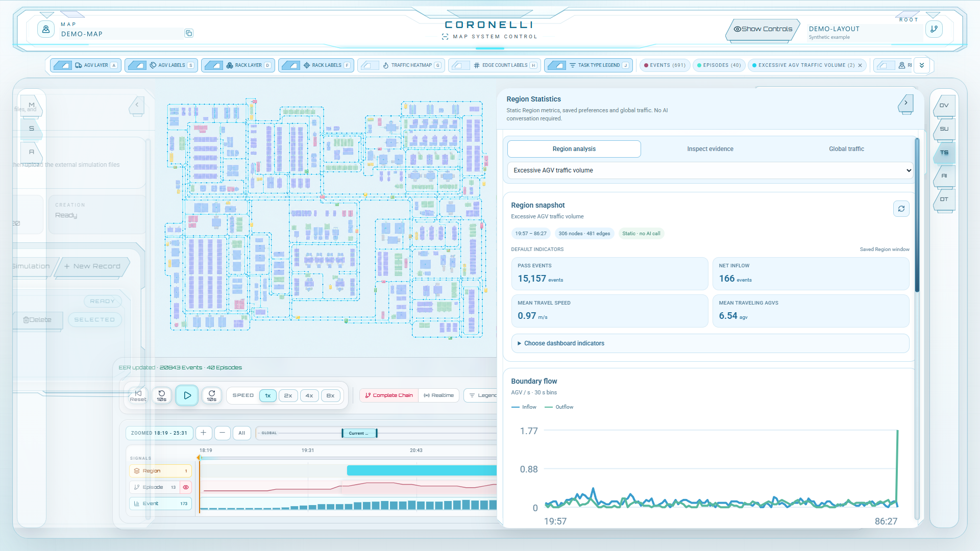Viewport: 980px width, 551px height.
Task: Click Show Controls button
Action: [763, 29]
